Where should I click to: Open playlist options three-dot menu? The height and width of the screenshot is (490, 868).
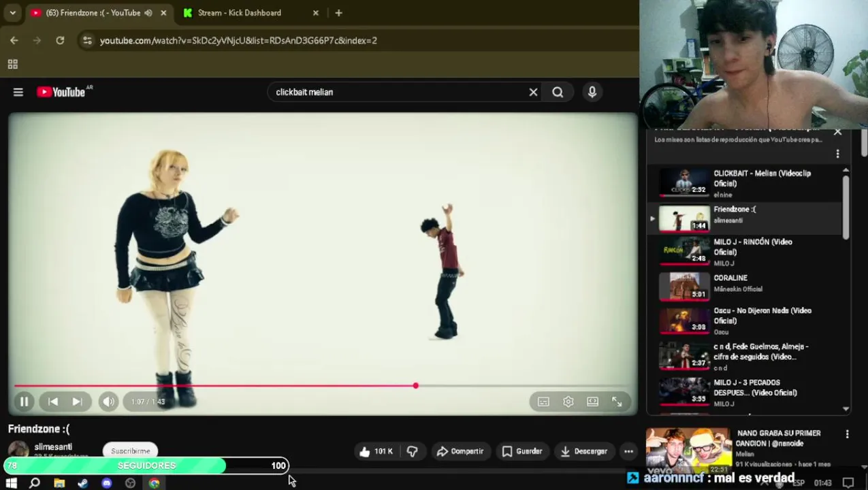pos(837,154)
